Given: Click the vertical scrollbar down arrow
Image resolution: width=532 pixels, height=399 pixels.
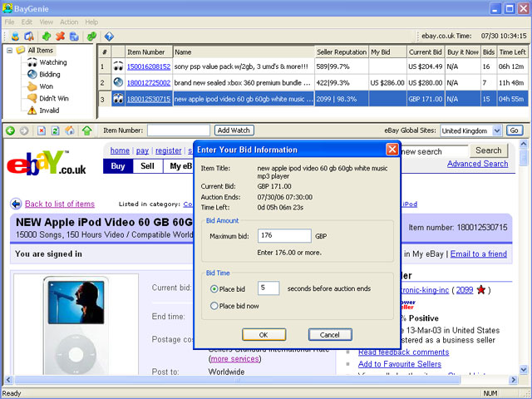Looking at the screenshot, I should click(x=524, y=369).
